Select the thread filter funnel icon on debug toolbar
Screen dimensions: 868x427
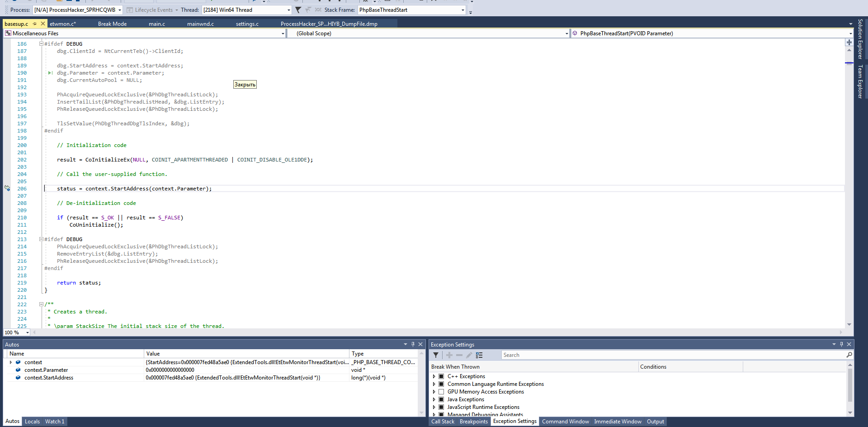tap(297, 9)
